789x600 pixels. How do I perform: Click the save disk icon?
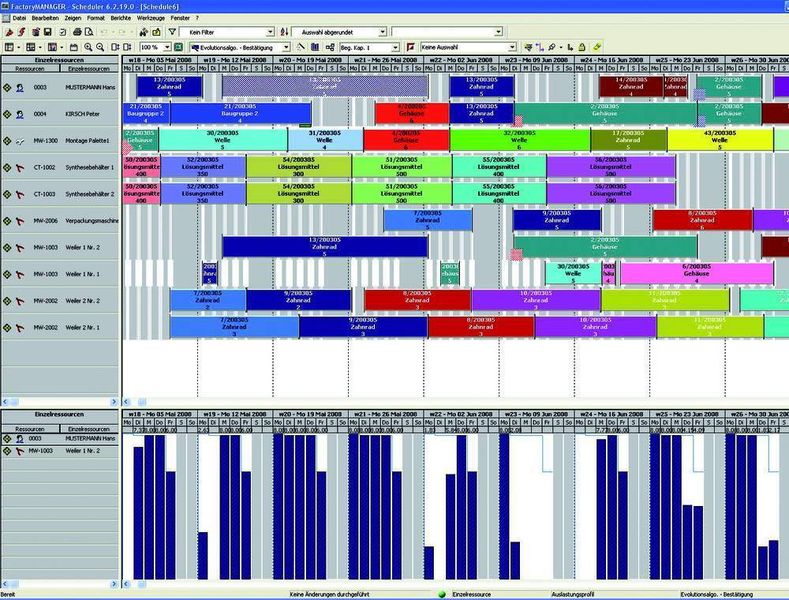click(47, 32)
